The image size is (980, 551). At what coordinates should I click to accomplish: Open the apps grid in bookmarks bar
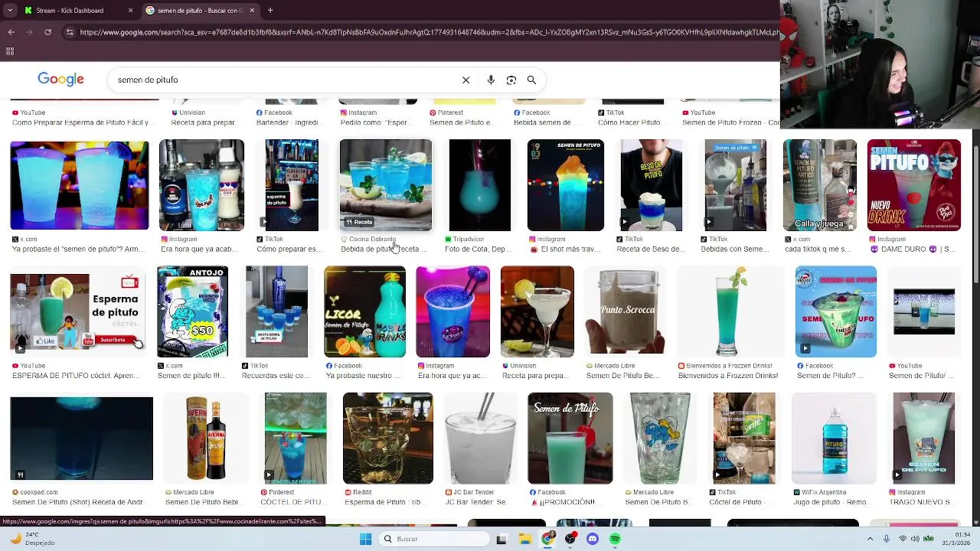click(x=10, y=51)
